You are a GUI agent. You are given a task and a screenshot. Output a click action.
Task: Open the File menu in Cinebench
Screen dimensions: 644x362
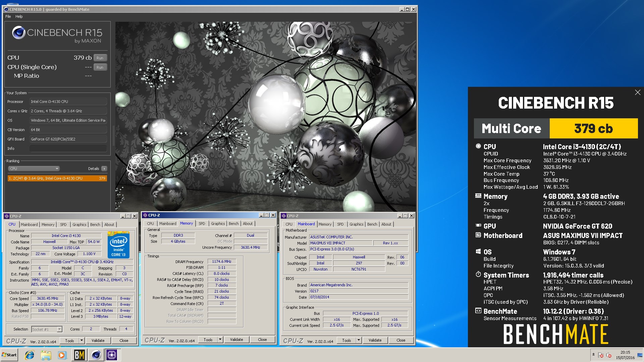pyautogui.click(x=8, y=16)
